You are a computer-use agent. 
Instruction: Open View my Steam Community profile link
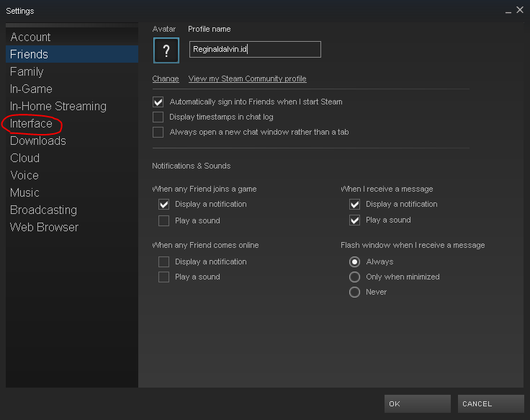pyautogui.click(x=248, y=79)
